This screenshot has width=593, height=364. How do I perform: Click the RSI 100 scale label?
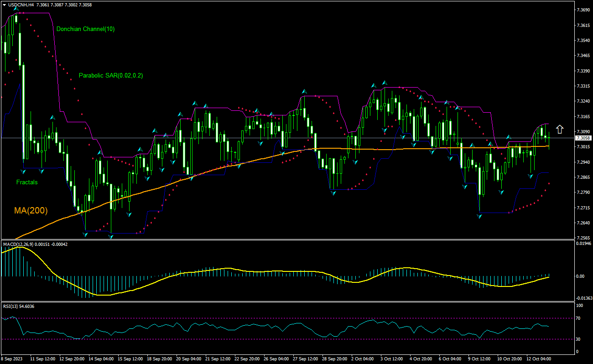tap(580, 305)
